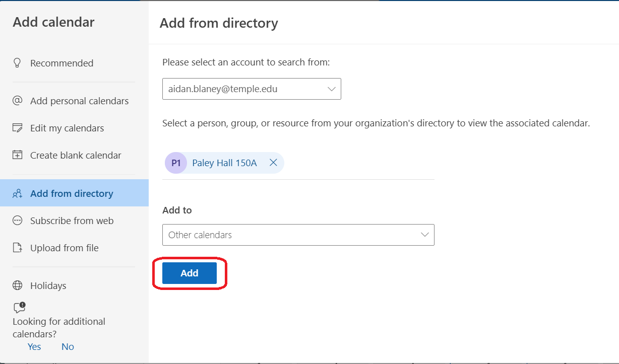Image resolution: width=619 pixels, height=364 pixels.
Task: Click the Other calendars dropdown chevron
Action: (x=425, y=235)
